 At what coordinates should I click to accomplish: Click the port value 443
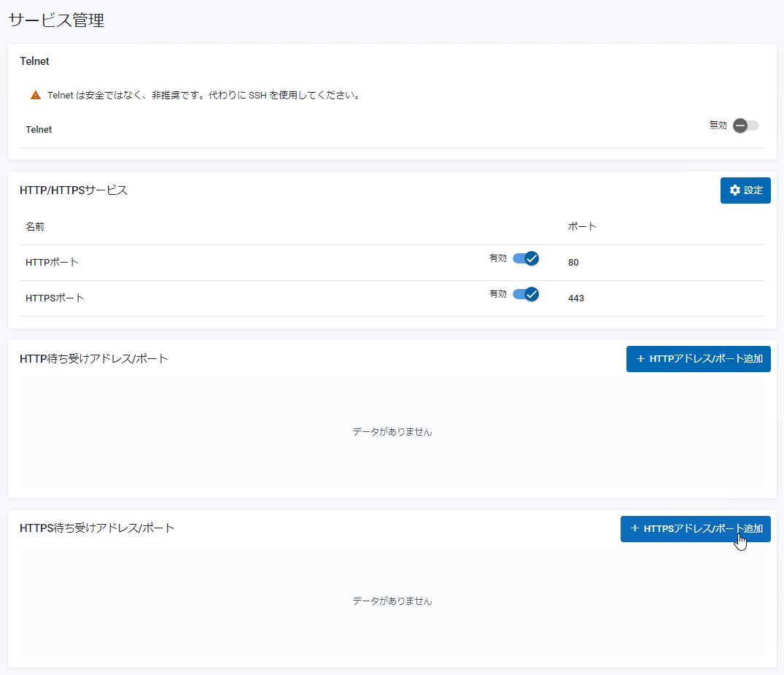click(575, 298)
